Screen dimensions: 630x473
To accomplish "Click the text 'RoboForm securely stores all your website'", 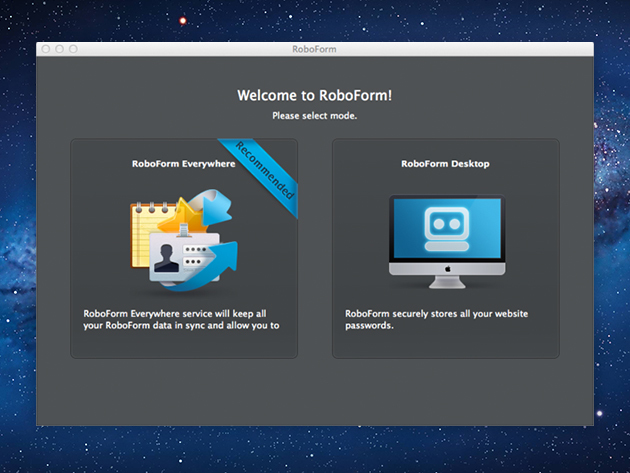I will [436, 313].
